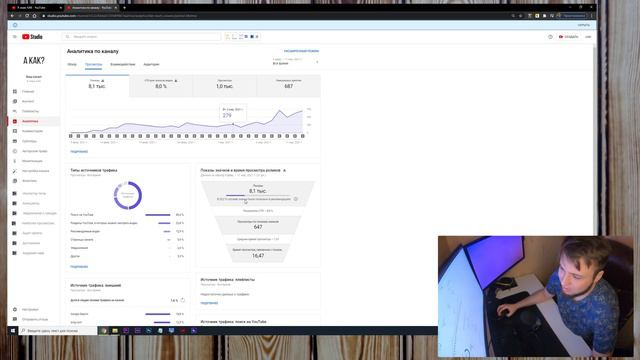Select the CTR 8,0 % metric card

tap(161, 86)
